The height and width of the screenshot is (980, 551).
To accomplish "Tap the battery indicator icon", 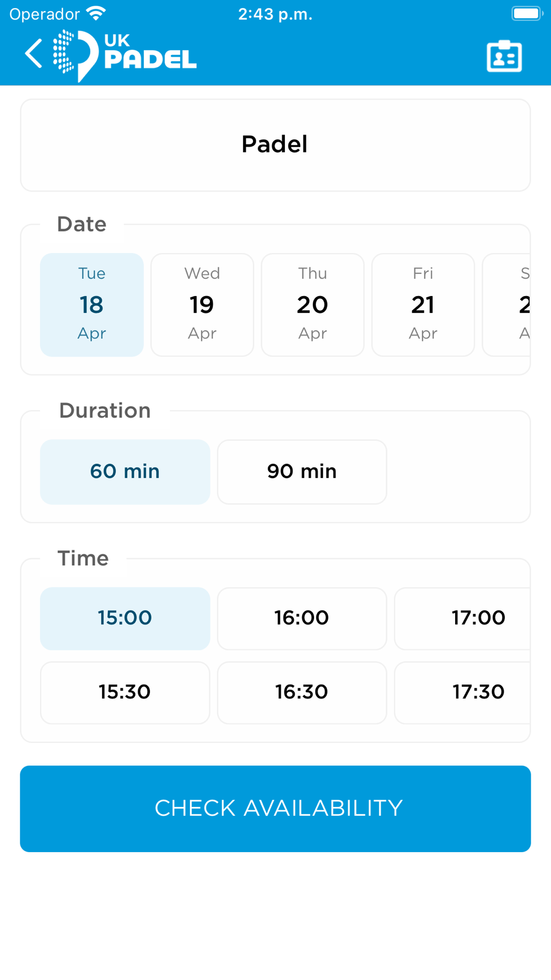I will 526,14.
